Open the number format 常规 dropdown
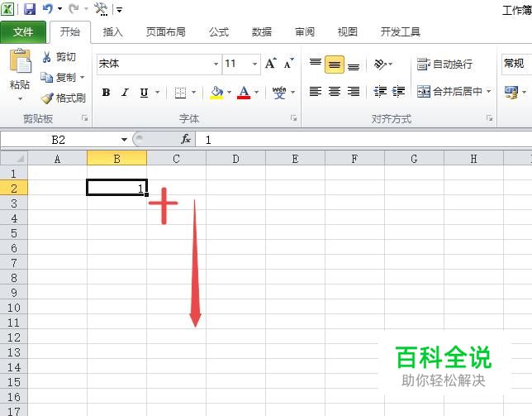This screenshot has height=416, width=532. point(517,64)
